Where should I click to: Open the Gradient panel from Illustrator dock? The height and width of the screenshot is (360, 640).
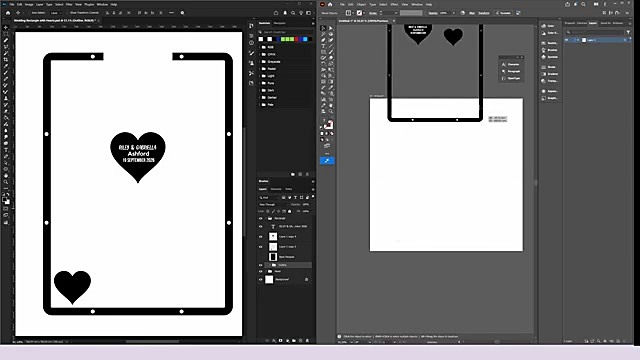coord(549,74)
